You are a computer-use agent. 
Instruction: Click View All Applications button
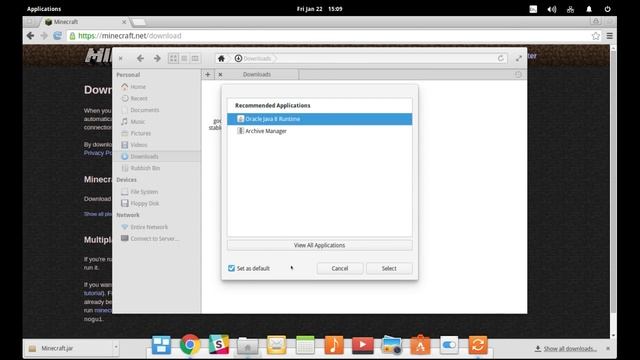pos(319,245)
